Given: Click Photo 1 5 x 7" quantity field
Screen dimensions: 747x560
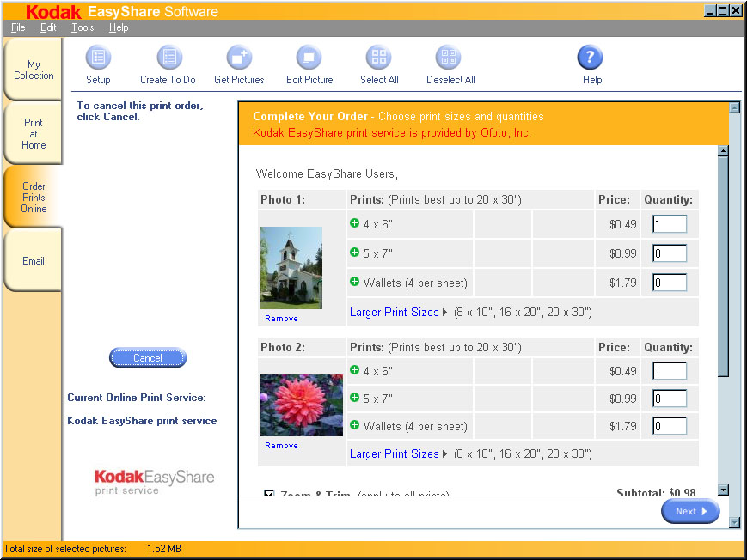Looking at the screenshot, I should coord(669,253).
